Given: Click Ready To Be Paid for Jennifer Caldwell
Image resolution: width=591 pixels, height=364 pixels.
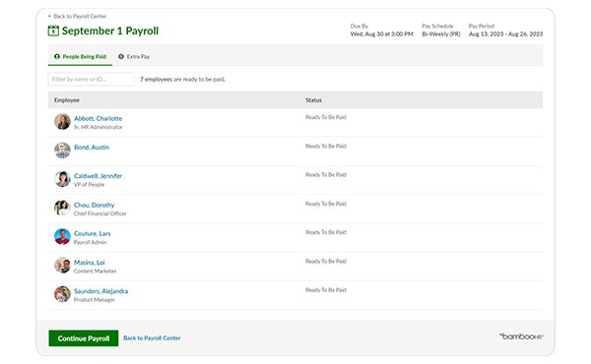Looking at the screenshot, I should tap(326, 175).
